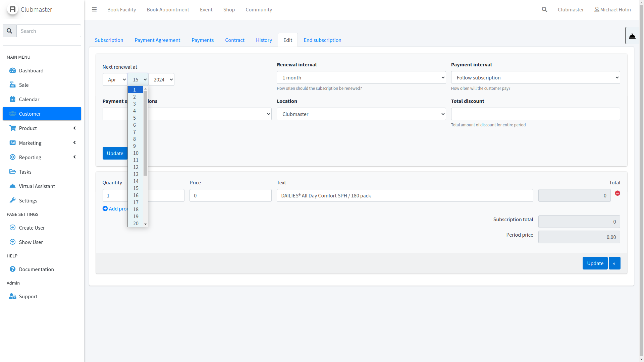The width and height of the screenshot is (644, 362).
Task: Expand the Reporting submenu chevron
Action: [x=74, y=157]
